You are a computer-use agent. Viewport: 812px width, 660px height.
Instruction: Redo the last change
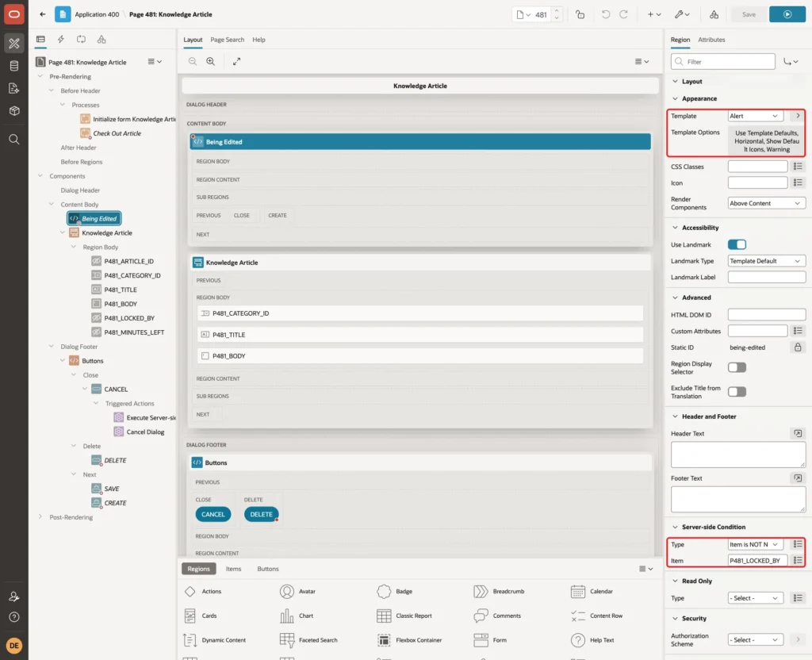[623, 14]
